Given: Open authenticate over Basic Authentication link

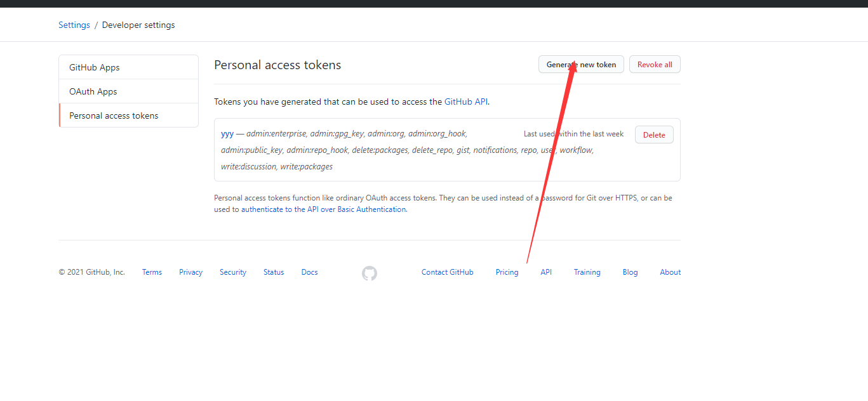Looking at the screenshot, I should pyautogui.click(x=323, y=209).
